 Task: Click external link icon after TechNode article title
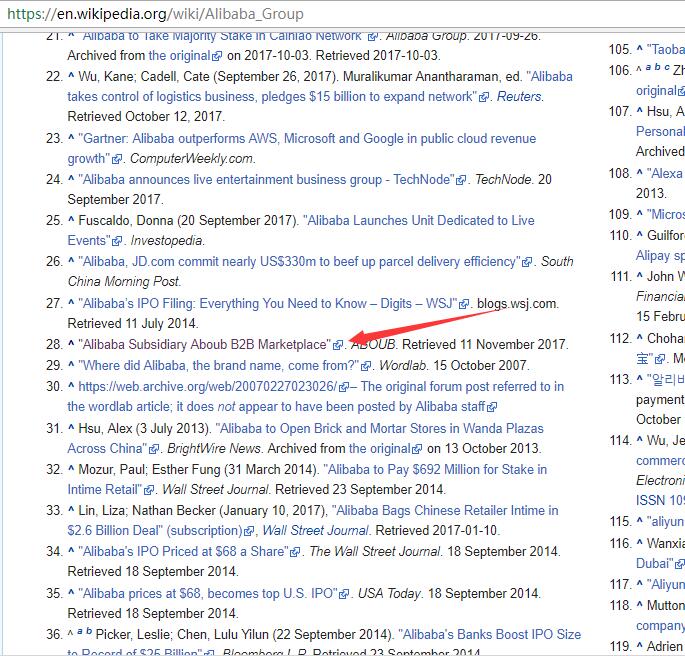coord(461,181)
